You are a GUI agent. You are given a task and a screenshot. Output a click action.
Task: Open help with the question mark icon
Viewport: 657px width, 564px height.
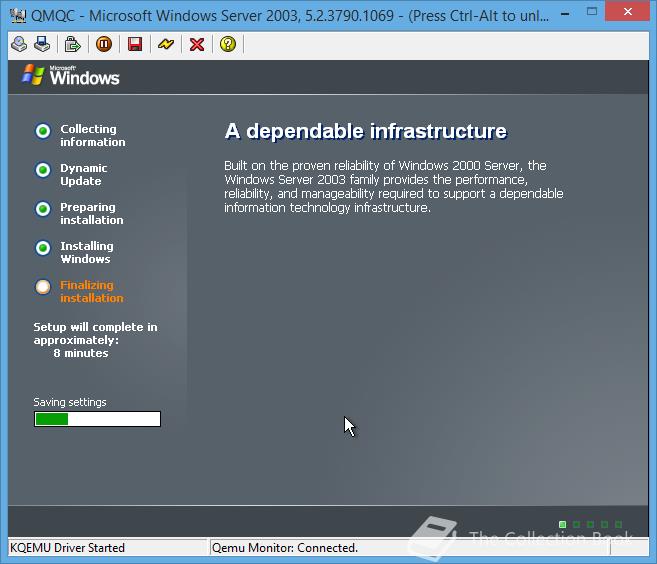[228, 44]
